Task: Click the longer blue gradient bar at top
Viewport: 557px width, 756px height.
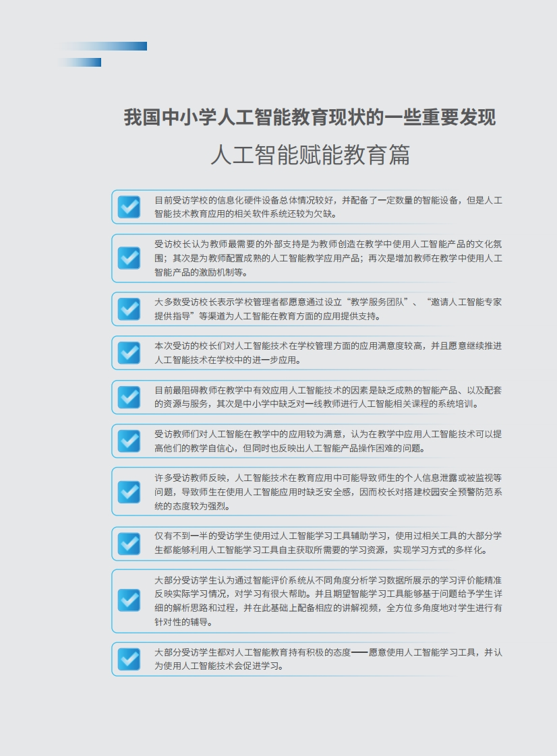Action: 104,46
